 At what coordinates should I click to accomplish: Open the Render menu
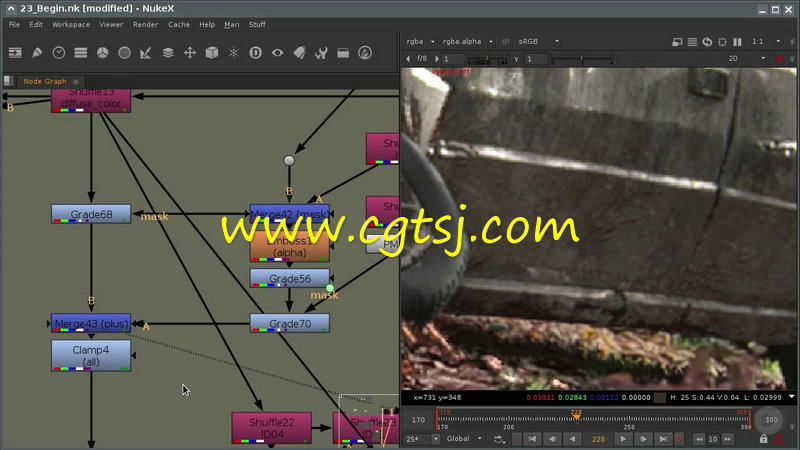coord(145,24)
